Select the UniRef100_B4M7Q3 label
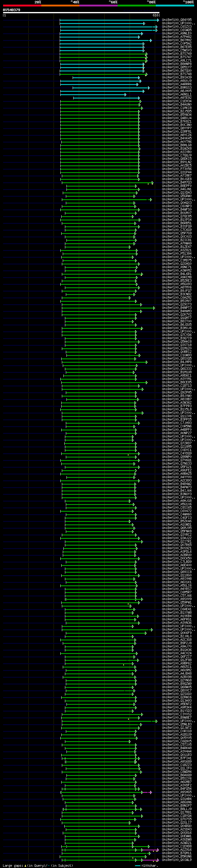This screenshot has height=868, width=197. point(177,183)
